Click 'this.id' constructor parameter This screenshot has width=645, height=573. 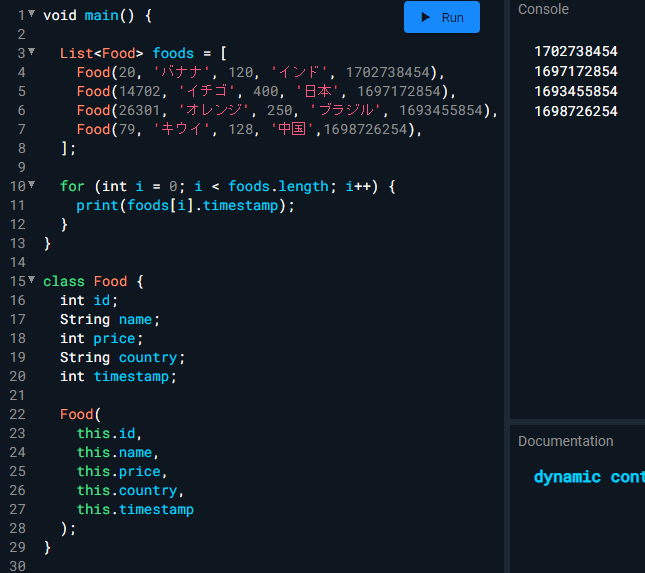tap(106, 434)
